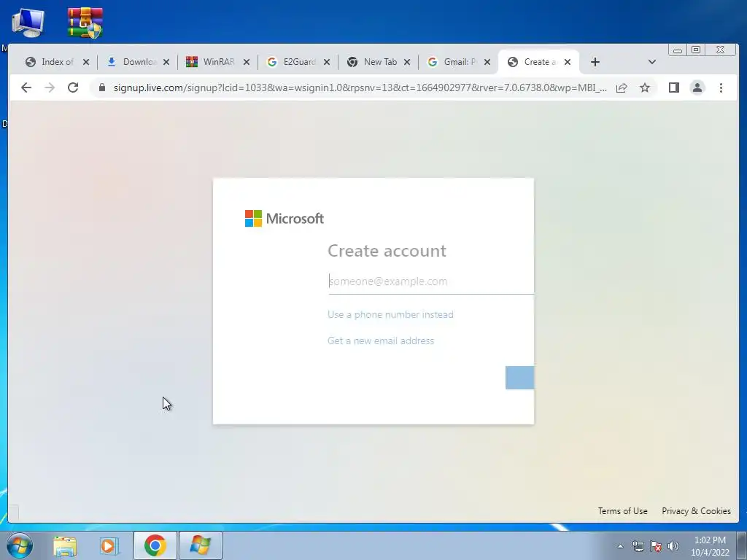
Task: Bookmark this page with the star
Action: pyautogui.click(x=645, y=87)
